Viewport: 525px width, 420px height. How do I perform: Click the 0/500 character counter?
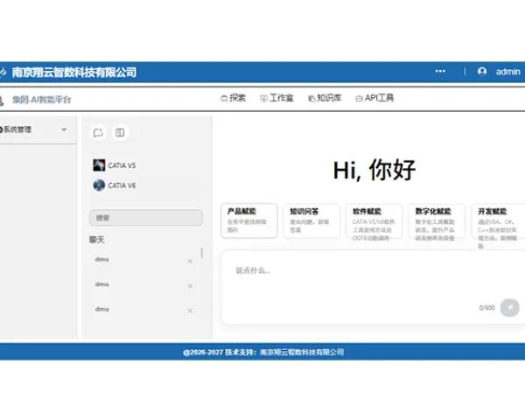click(486, 307)
